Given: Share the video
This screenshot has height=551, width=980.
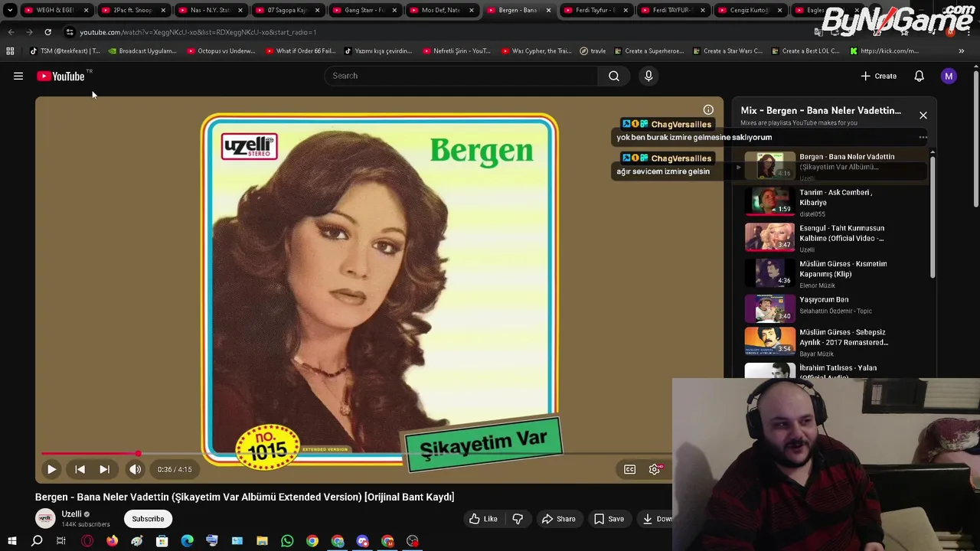Looking at the screenshot, I should point(558,519).
